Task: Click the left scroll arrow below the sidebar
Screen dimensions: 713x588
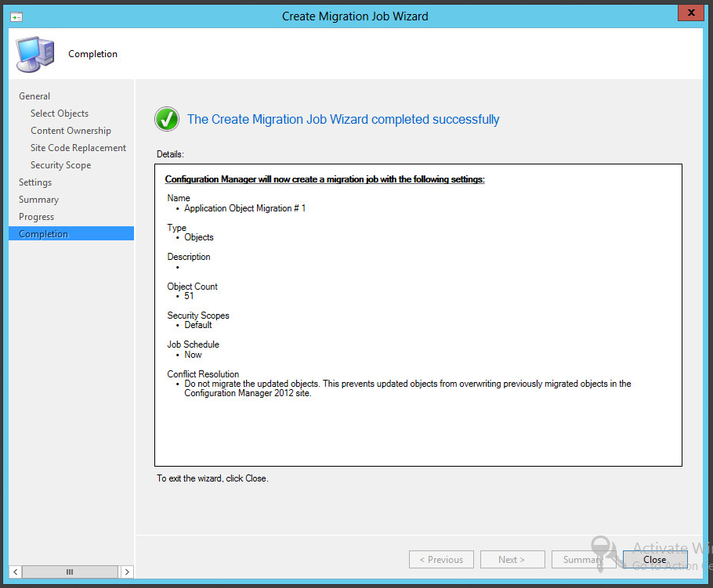Action: pyautogui.click(x=14, y=572)
